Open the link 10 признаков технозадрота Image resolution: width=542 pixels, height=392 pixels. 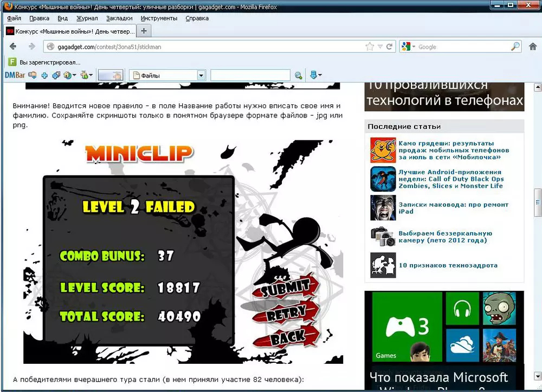click(448, 265)
